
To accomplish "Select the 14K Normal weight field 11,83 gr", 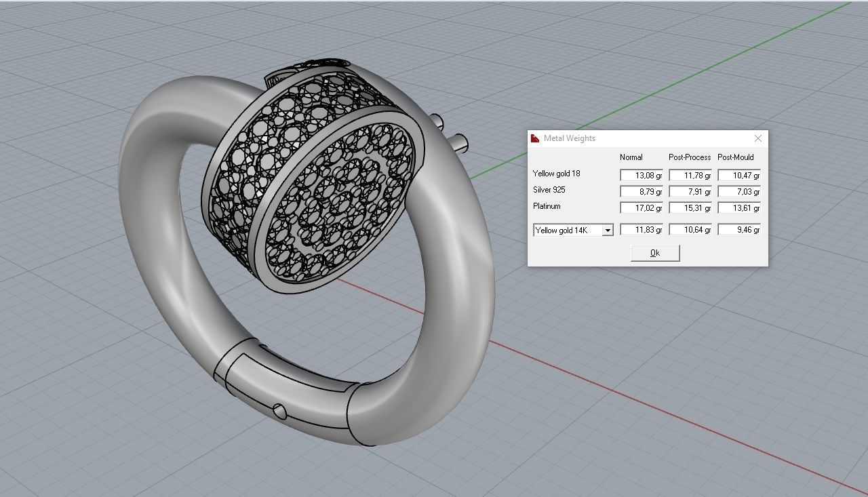I will pos(642,230).
